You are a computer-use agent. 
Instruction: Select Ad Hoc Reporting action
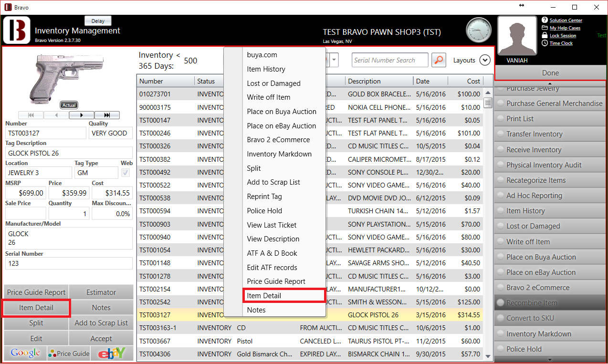pos(550,196)
